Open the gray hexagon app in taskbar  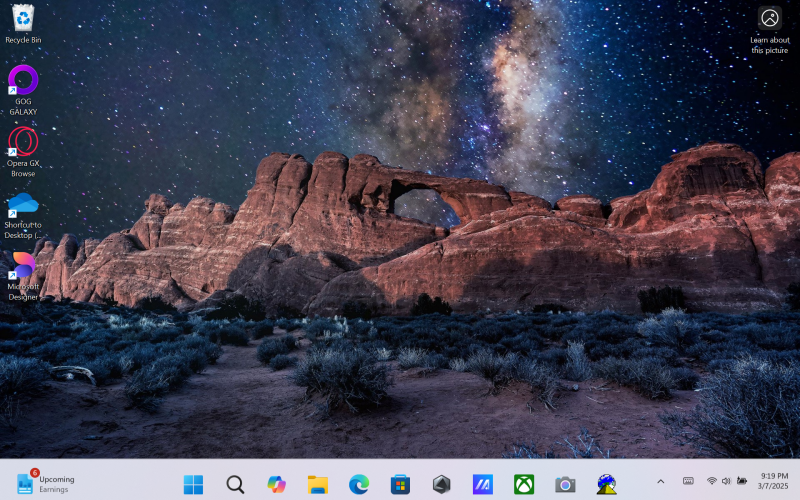click(441, 484)
